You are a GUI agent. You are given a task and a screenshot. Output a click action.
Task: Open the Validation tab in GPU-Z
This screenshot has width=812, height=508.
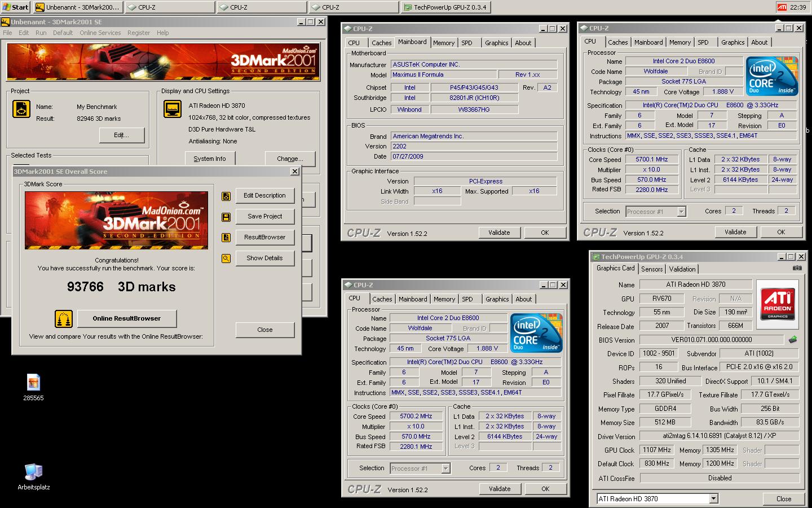682,269
